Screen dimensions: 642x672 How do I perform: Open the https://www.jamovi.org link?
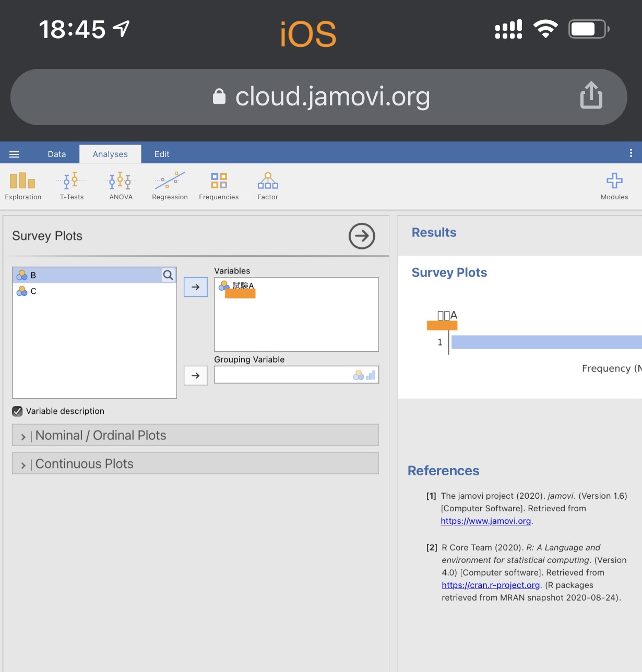click(x=485, y=521)
